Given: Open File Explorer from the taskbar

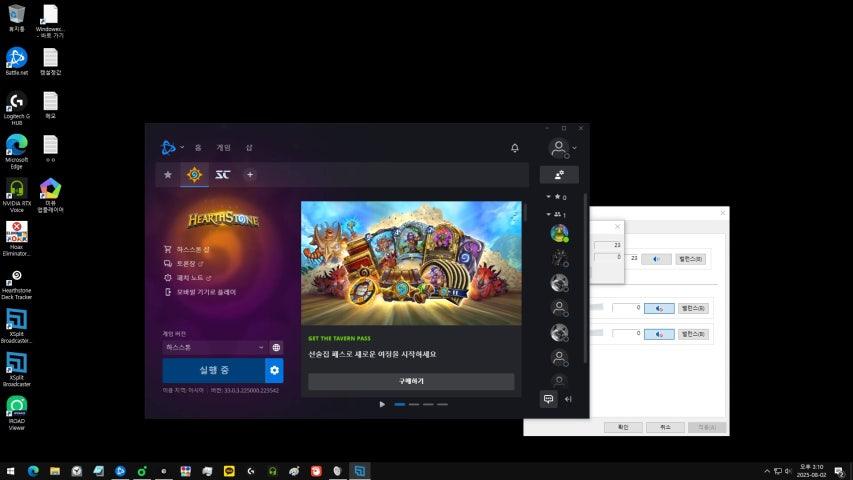Looking at the screenshot, I should tap(55, 471).
